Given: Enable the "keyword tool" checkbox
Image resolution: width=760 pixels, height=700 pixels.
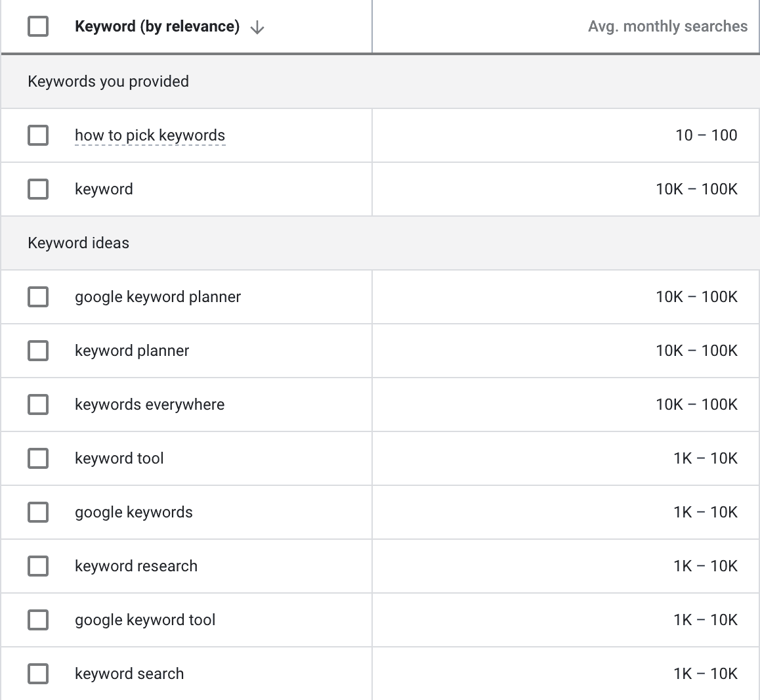Looking at the screenshot, I should (37, 458).
